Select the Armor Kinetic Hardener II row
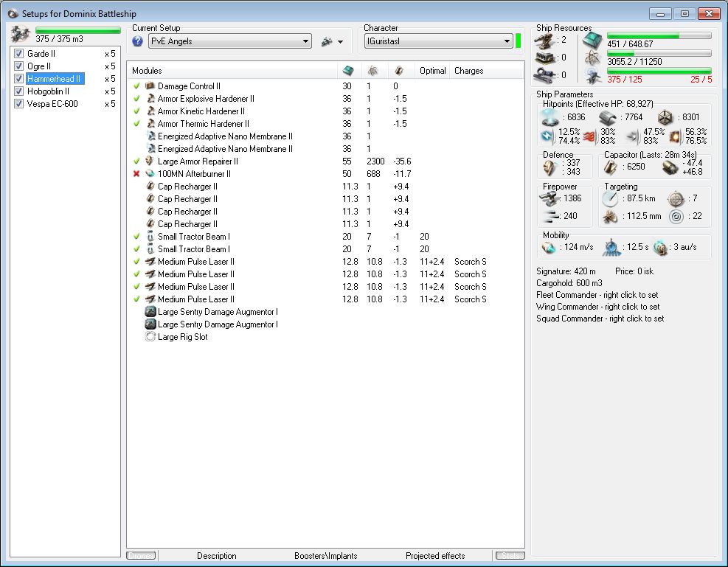The width and height of the screenshot is (728, 567). 325,111
